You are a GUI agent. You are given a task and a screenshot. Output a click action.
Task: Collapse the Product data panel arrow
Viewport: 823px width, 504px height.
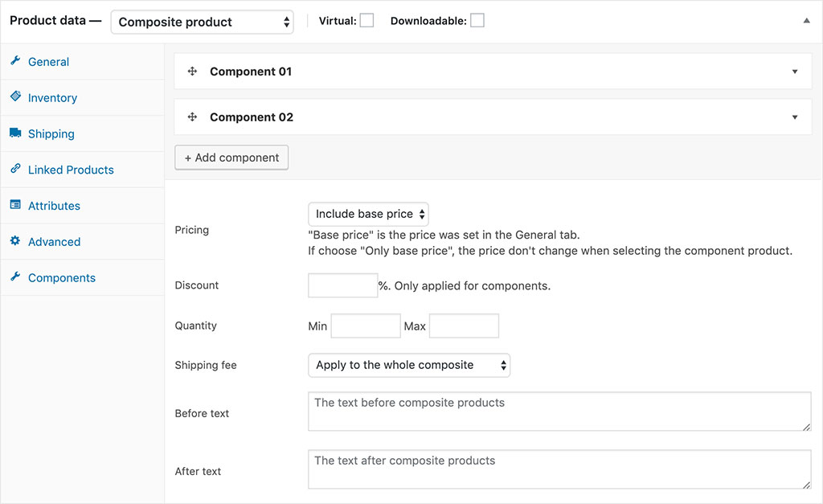click(807, 22)
